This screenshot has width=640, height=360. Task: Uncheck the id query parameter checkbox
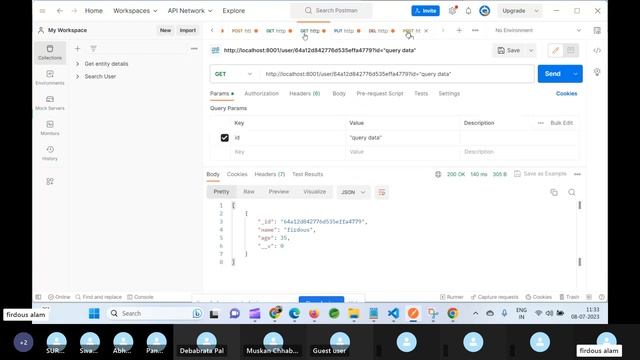224,138
